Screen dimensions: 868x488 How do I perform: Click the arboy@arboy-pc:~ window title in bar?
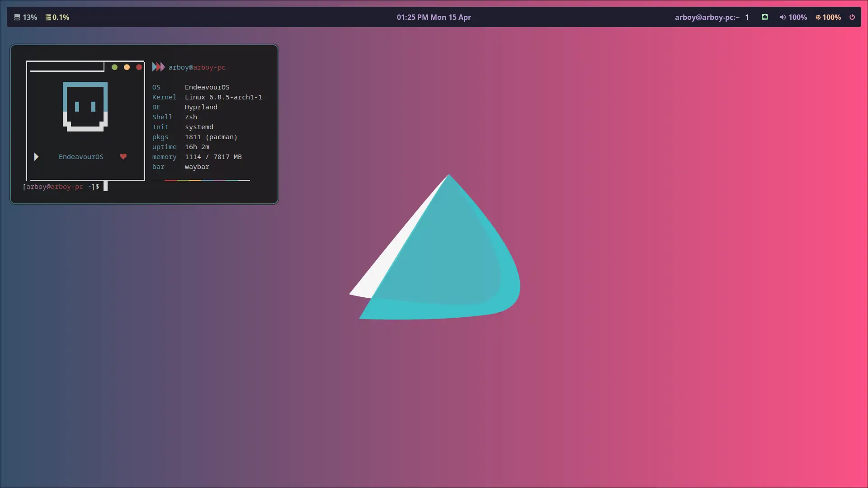(x=707, y=17)
